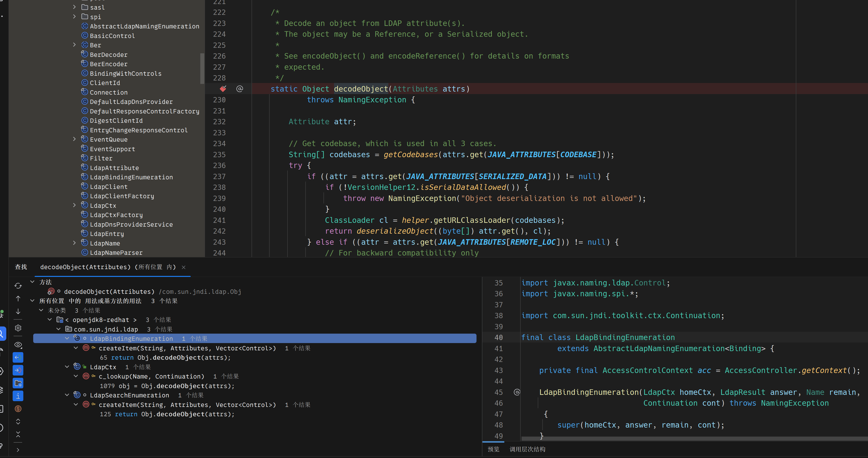This screenshot has width=868, height=458.
Task: Go to previous occurrence with the up arrow
Action: click(x=18, y=299)
